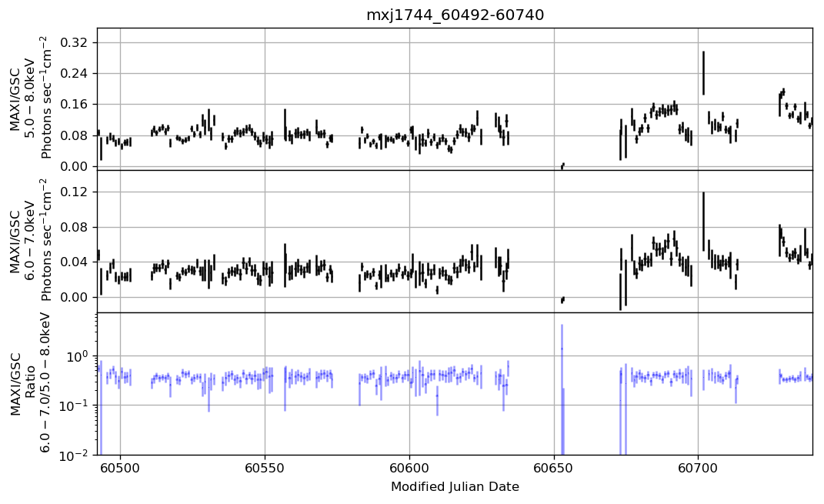This screenshot has width=824, height=504.
Task: Click the 0.32 tick in top panel
Action: (75, 42)
